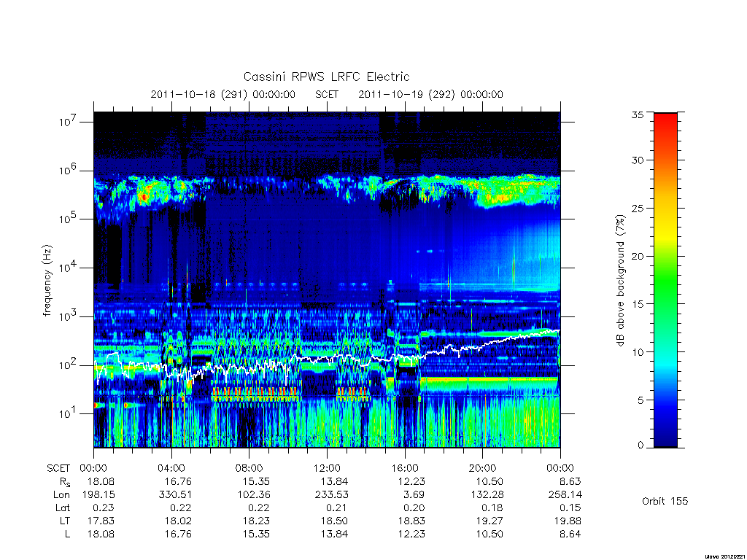The width and height of the screenshot is (747, 560).
Task: Click the Lat value 0.23
Action: tap(104, 507)
